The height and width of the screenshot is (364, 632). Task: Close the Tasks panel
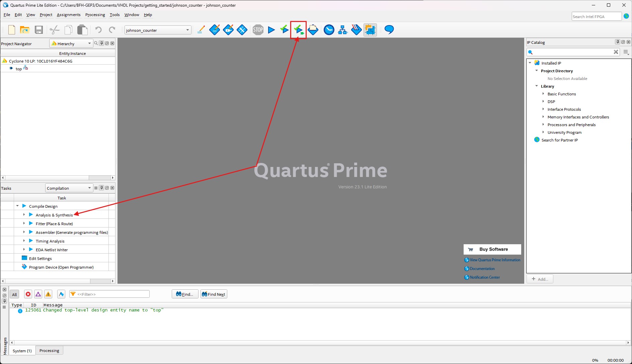point(112,188)
